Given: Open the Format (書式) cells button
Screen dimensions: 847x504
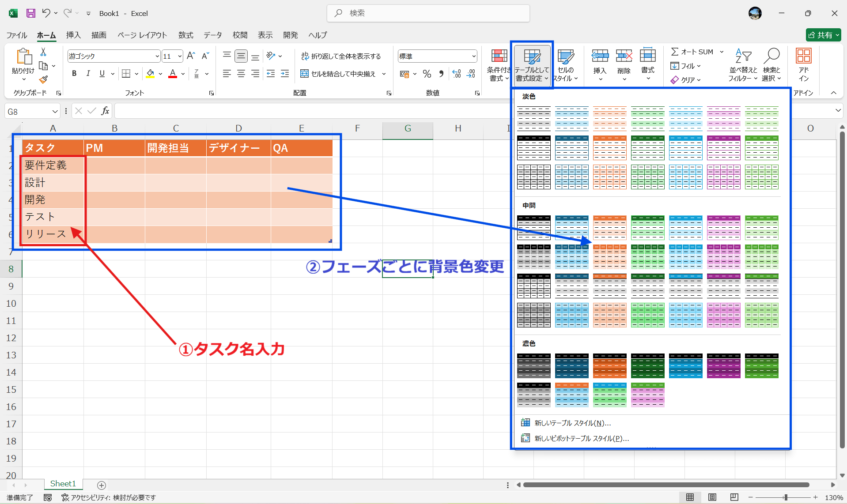Looking at the screenshot, I should coord(648,65).
